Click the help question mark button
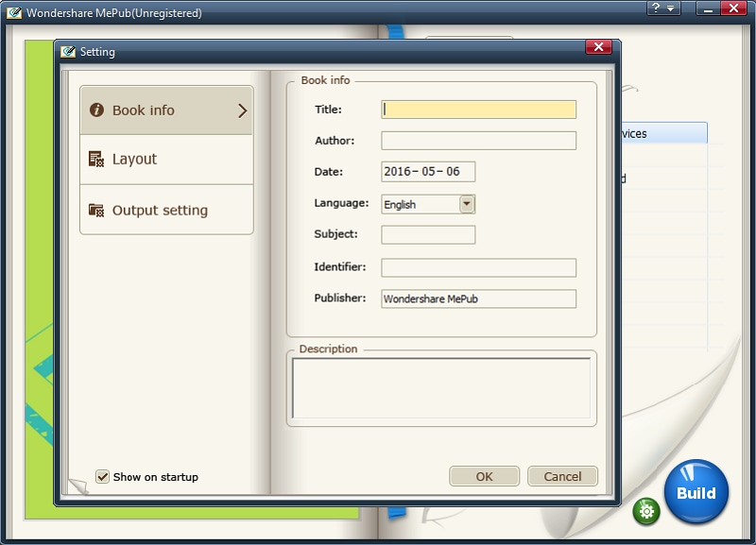Image resolution: width=756 pixels, height=545 pixels. (x=655, y=8)
